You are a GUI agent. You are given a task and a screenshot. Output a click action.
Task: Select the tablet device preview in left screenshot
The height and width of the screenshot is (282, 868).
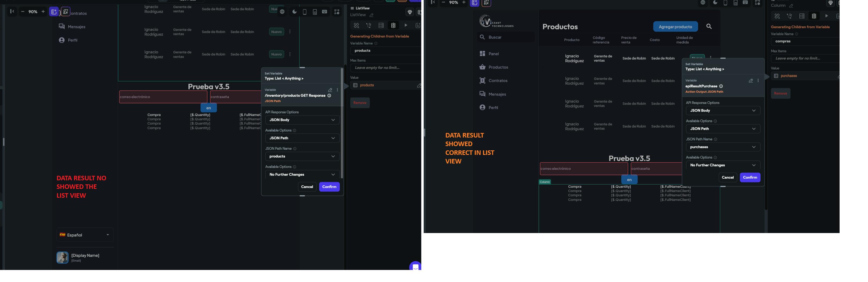click(x=315, y=12)
